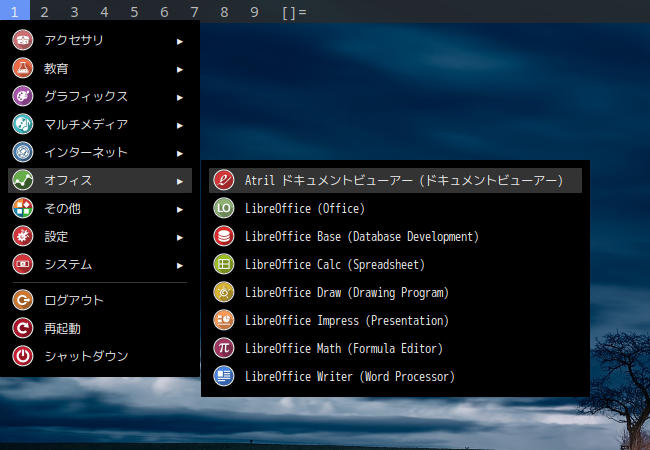The image size is (650, 450).
Task: Click the その他 colored squares icon
Action: click(x=22, y=208)
